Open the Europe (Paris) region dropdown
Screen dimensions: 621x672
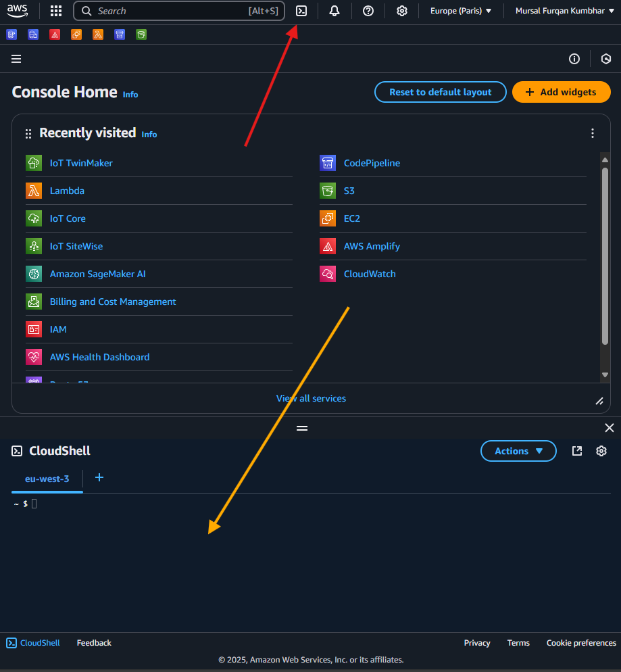tap(461, 11)
